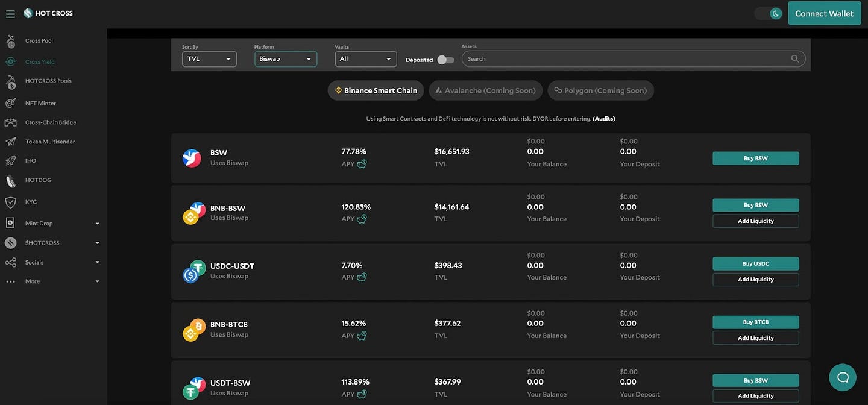Click the $367.99 TVL value

pyautogui.click(x=448, y=381)
